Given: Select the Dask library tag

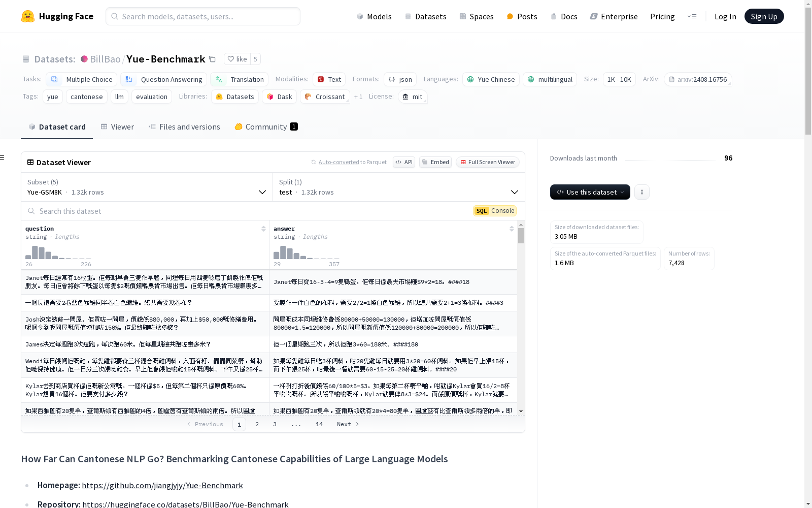Looking at the screenshot, I should [x=280, y=97].
